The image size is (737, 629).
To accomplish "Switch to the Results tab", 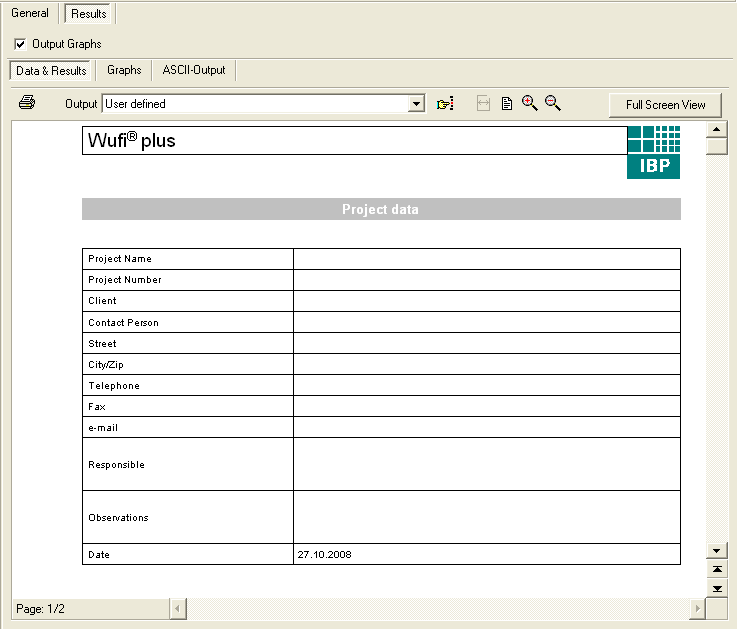I will click(x=88, y=14).
